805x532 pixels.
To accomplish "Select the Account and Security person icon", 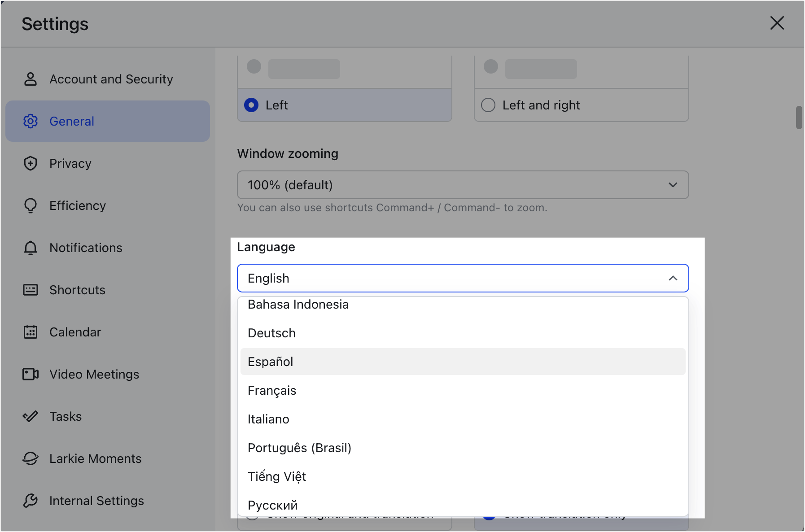I will (x=30, y=79).
